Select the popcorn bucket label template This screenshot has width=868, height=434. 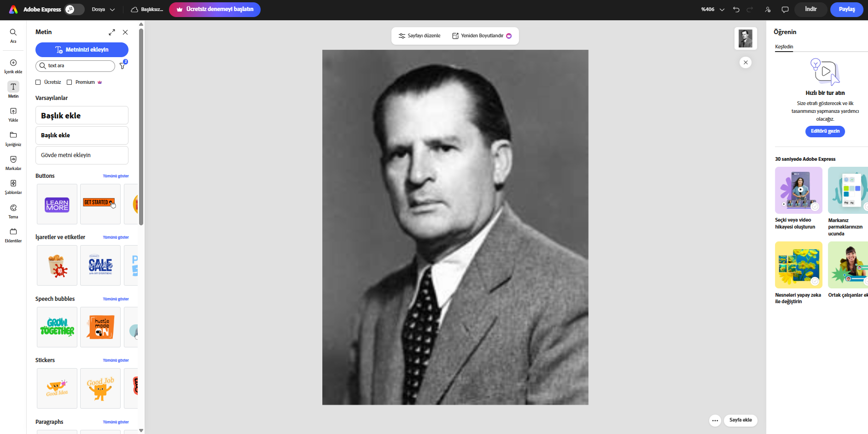tap(57, 265)
